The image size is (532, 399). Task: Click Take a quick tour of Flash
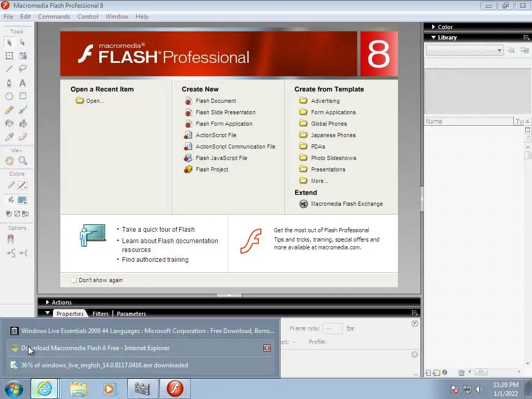(158, 229)
